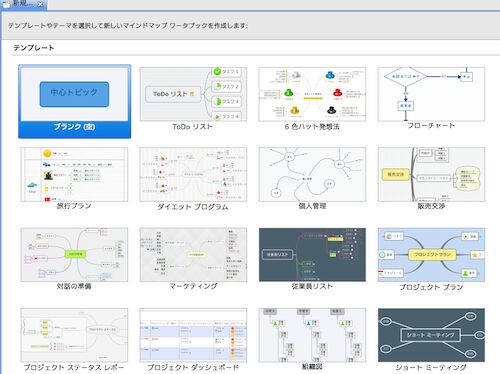
Task: Click the 6 色ハット発想法 caption label
Action: (x=312, y=127)
